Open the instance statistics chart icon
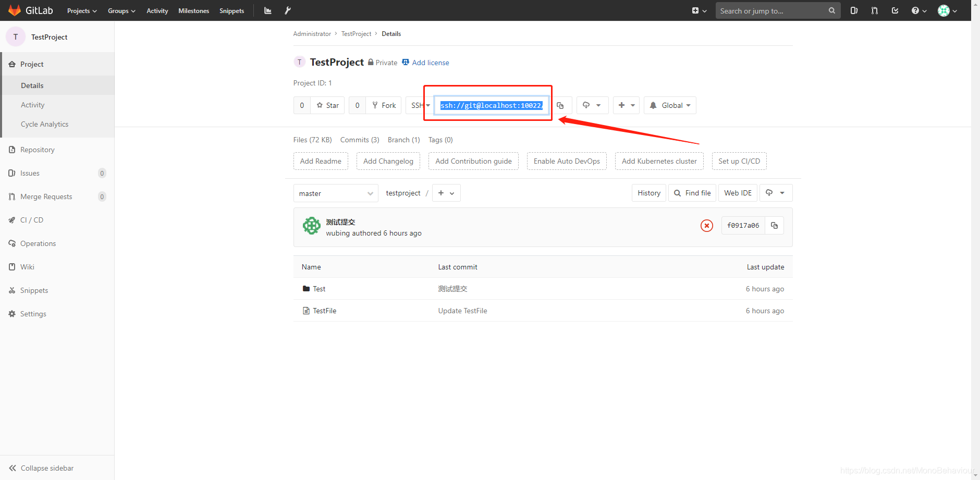This screenshot has height=480, width=980. pyautogui.click(x=268, y=10)
